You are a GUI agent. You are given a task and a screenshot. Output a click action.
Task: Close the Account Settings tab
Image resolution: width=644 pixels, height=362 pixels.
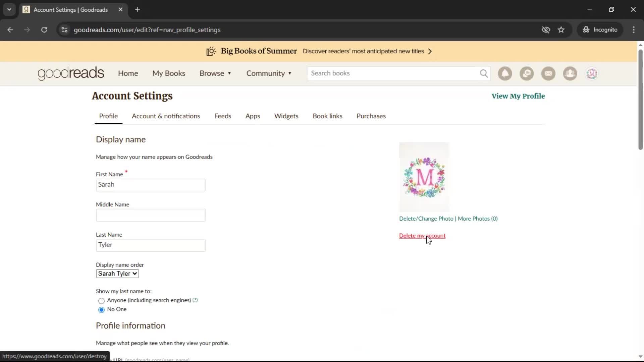(x=120, y=10)
